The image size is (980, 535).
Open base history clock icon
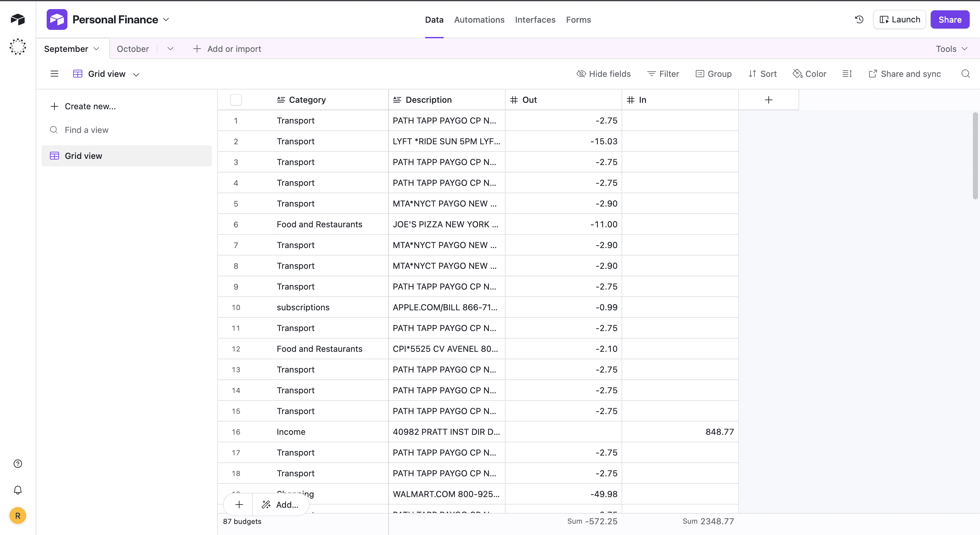pos(859,19)
